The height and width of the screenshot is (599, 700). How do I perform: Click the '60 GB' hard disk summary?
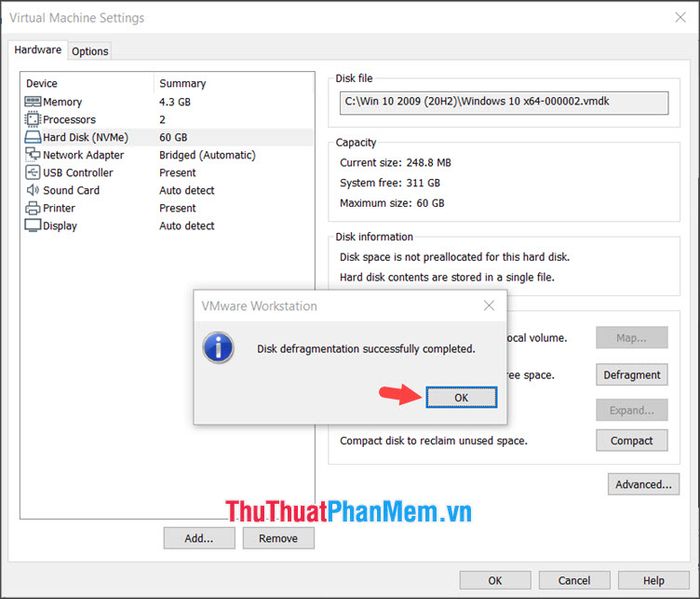pos(173,137)
